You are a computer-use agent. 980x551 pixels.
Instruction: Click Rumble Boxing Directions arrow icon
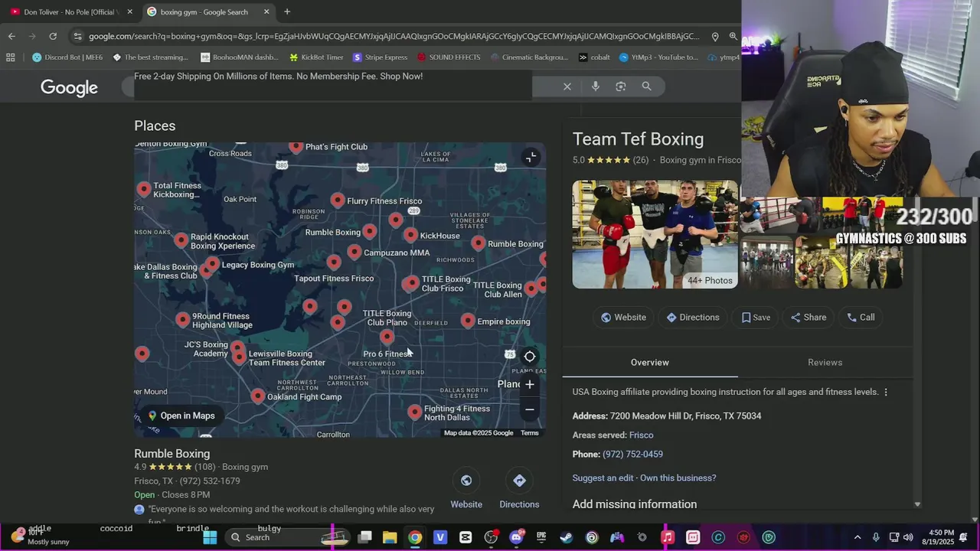pos(519,481)
